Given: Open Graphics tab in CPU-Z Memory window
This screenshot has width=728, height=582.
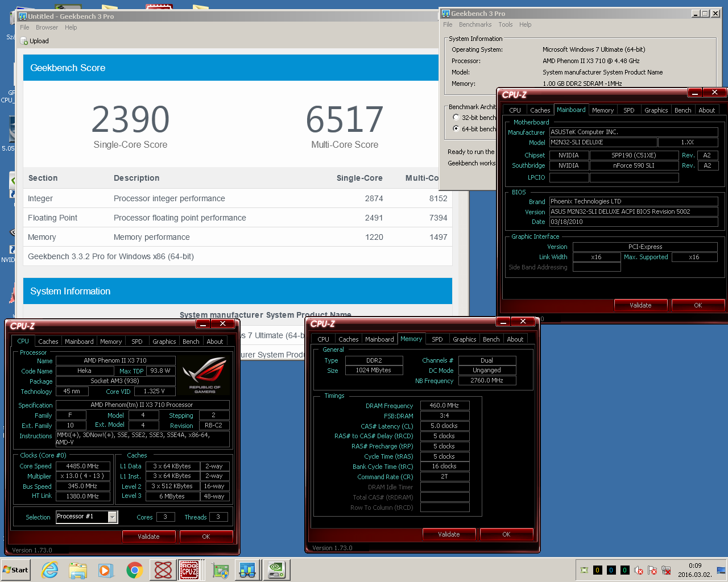Looking at the screenshot, I should click(x=465, y=339).
